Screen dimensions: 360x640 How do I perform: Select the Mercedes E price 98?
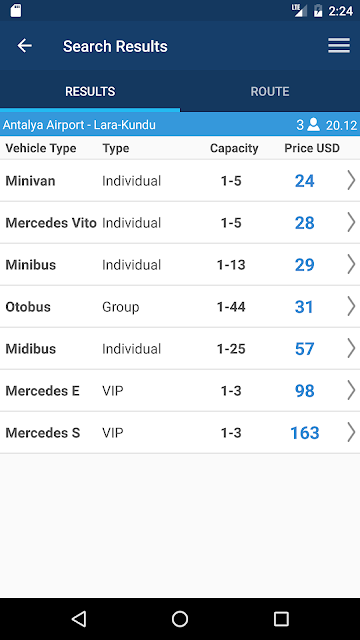click(x=304, y=391)
